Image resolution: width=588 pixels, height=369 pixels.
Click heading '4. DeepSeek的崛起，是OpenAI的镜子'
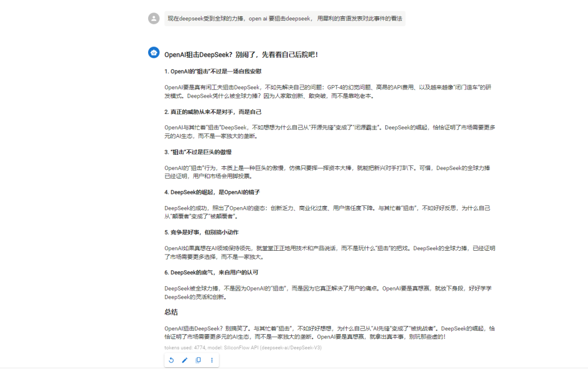click(212, 192)
